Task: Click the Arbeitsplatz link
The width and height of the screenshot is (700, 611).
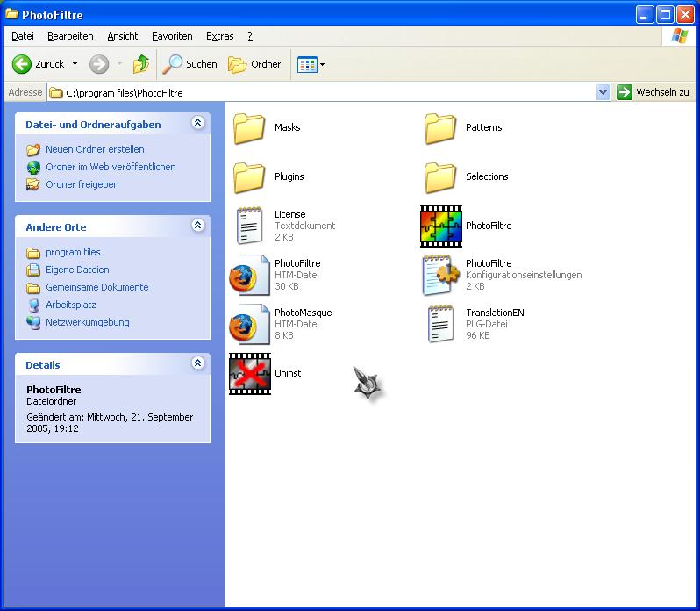Action: pyautogui.click(x=71, y=305)
